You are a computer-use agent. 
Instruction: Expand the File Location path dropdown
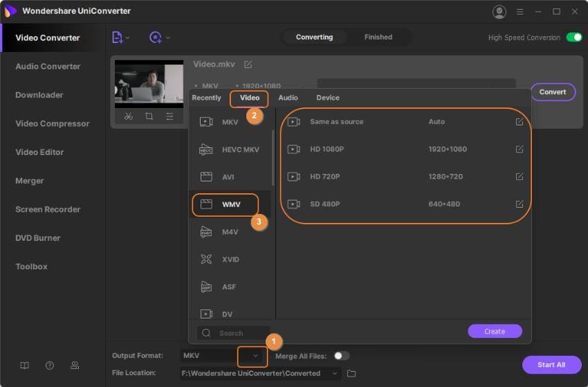[x=335, y=373]
